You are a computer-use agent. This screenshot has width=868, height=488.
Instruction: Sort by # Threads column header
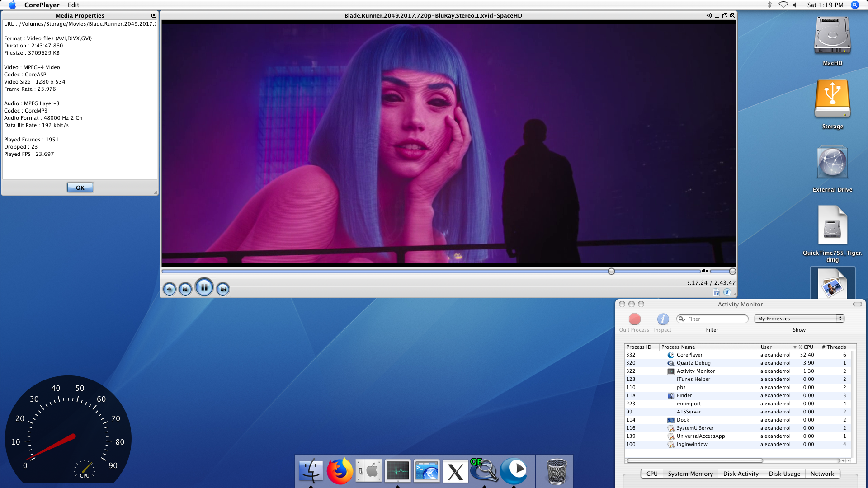click(832, 347)
